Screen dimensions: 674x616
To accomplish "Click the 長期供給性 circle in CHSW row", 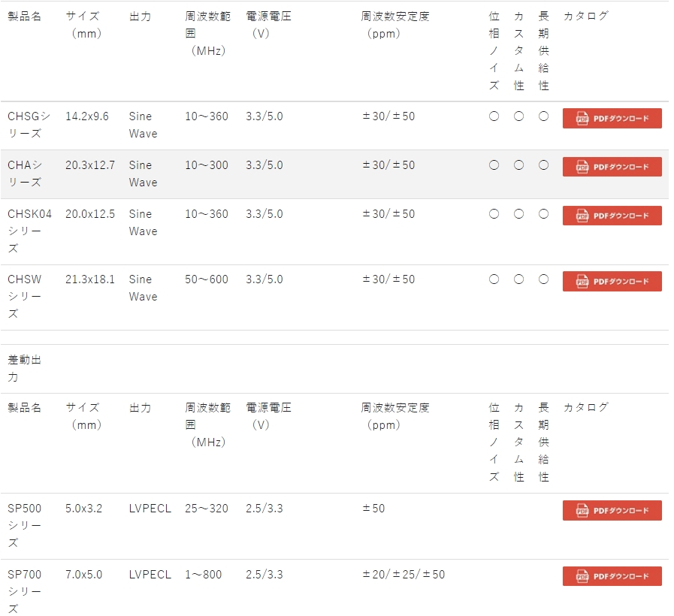I will click(543, 279).
